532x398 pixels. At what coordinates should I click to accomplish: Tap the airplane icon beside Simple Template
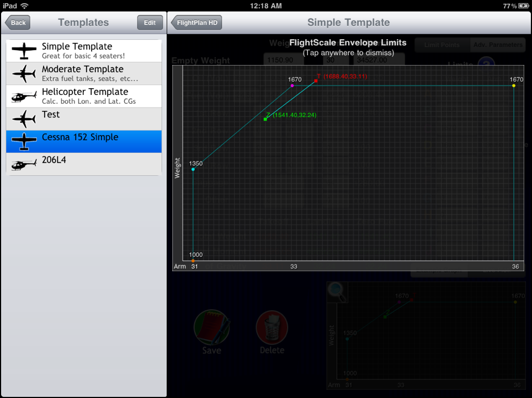pos(24,51)
